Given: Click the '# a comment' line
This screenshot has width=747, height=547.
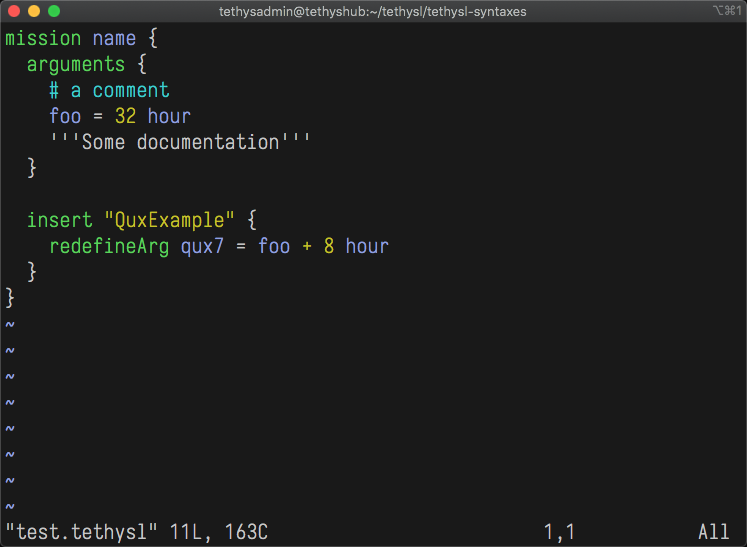Looking at the screenshot, I should pyautogui.click(x=109, y=91).
